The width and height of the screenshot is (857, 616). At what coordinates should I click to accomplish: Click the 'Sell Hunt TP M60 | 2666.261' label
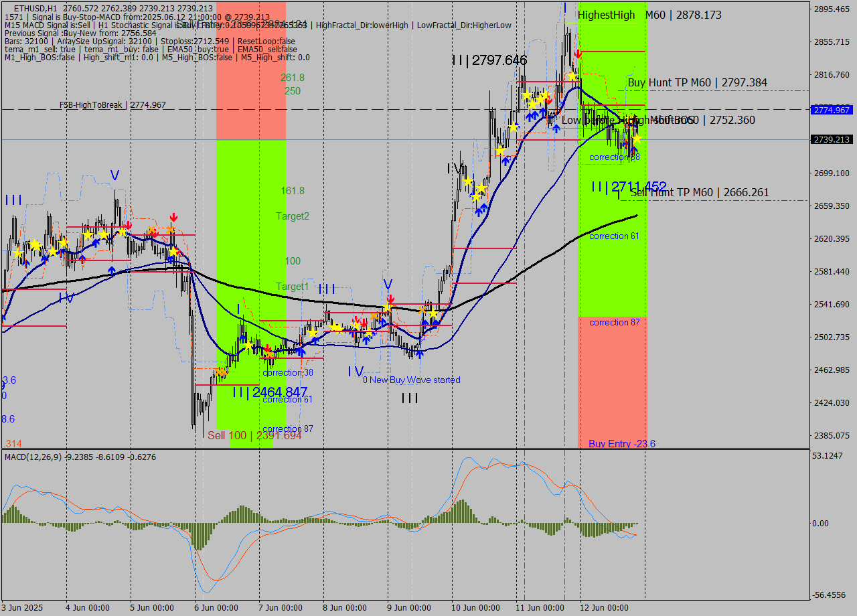tap(699, 192)
